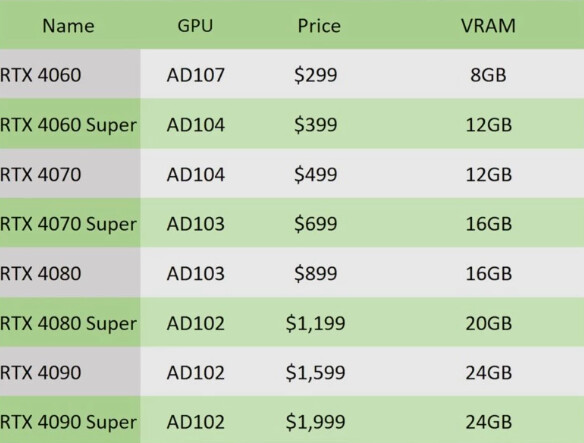The image size is (584, 443).
Task: Select the VRAM column header
Action: (488, 26)
